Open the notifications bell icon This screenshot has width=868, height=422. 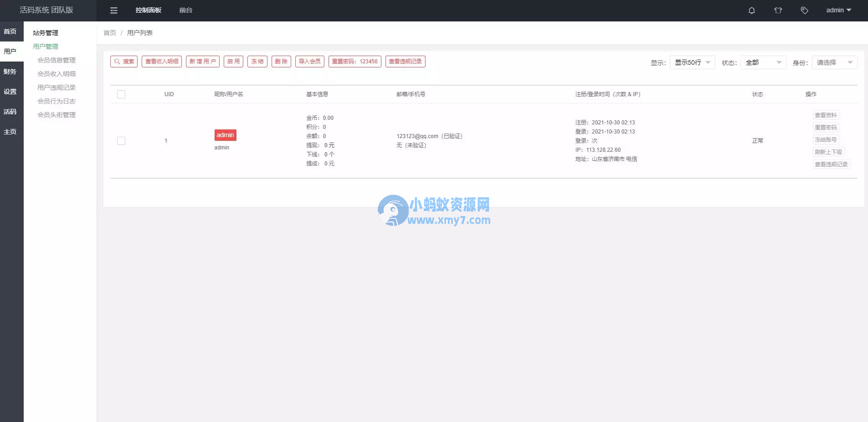pos(752,10)
